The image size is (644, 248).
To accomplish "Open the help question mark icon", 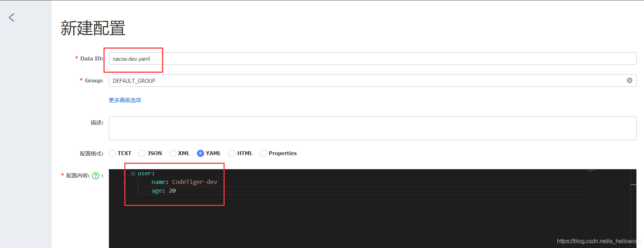I will pos(96,176).
